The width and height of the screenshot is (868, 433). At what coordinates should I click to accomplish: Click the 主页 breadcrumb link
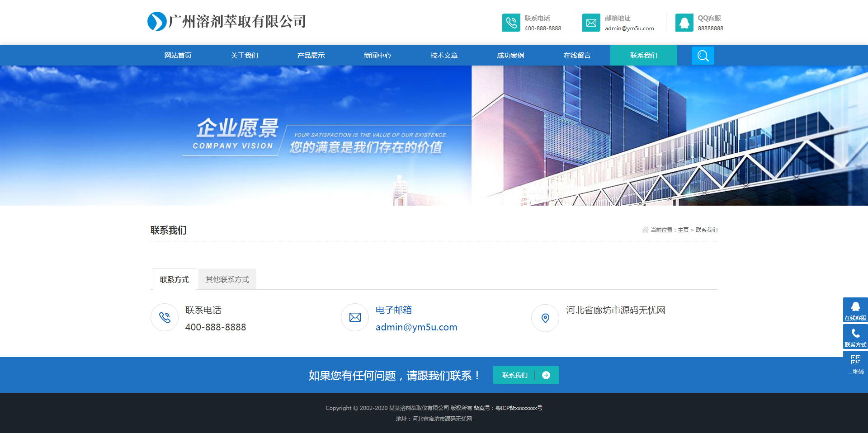pos(683,230)
